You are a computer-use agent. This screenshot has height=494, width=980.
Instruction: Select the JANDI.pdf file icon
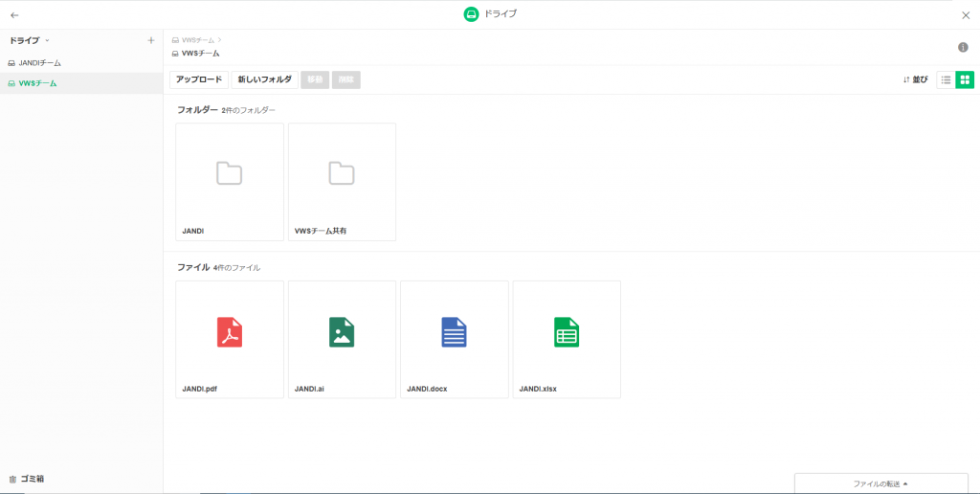230,332
